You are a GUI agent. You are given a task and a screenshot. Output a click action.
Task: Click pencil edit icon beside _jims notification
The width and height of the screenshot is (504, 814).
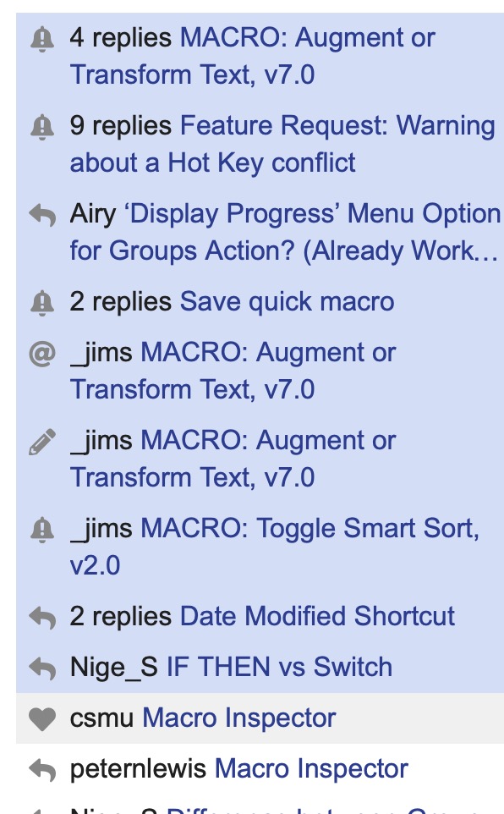(42, 442)
